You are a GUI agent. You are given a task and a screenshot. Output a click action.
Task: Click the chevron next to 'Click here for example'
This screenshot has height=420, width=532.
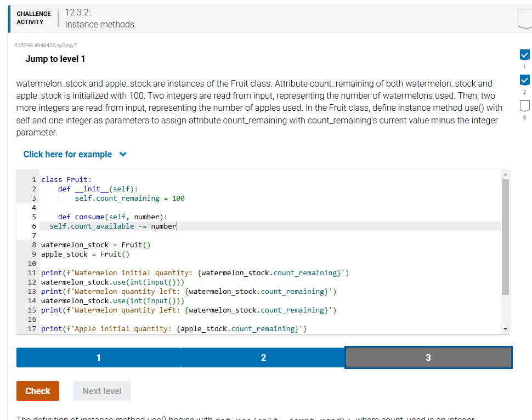[x=123, y=154]
